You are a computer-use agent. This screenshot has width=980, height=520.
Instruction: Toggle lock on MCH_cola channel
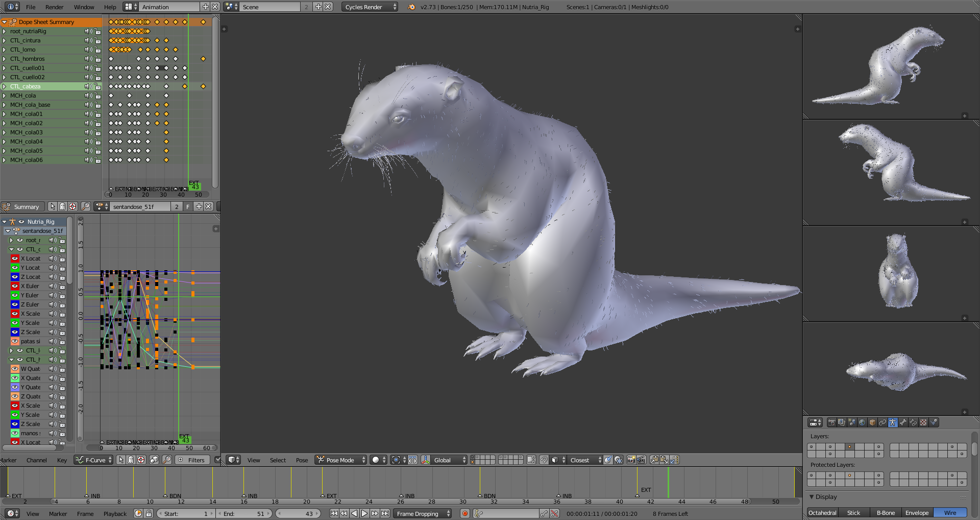[98, 96]
